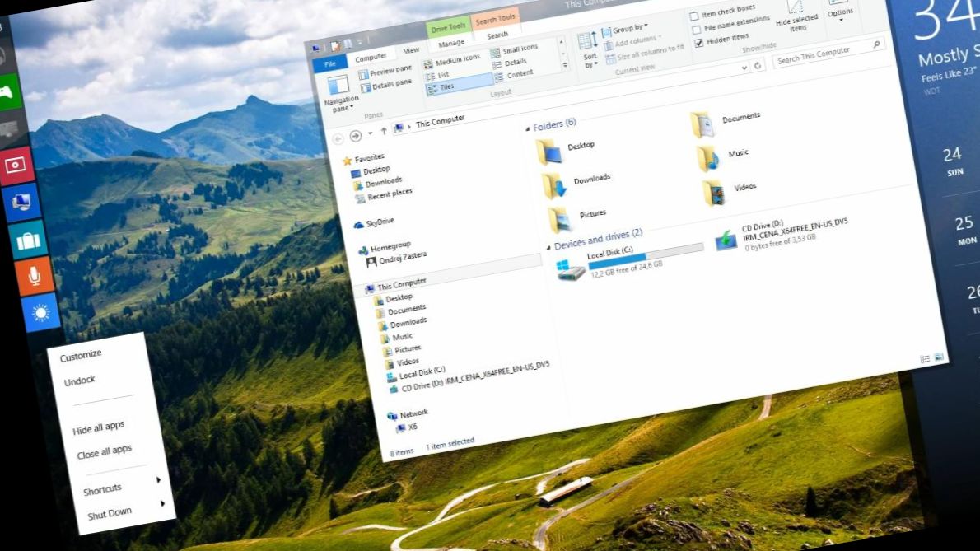Open the orange microphone Sound Recorder tile
This screenshot has width=980, height=551.
pyautogui.click(x=35, y=275)
